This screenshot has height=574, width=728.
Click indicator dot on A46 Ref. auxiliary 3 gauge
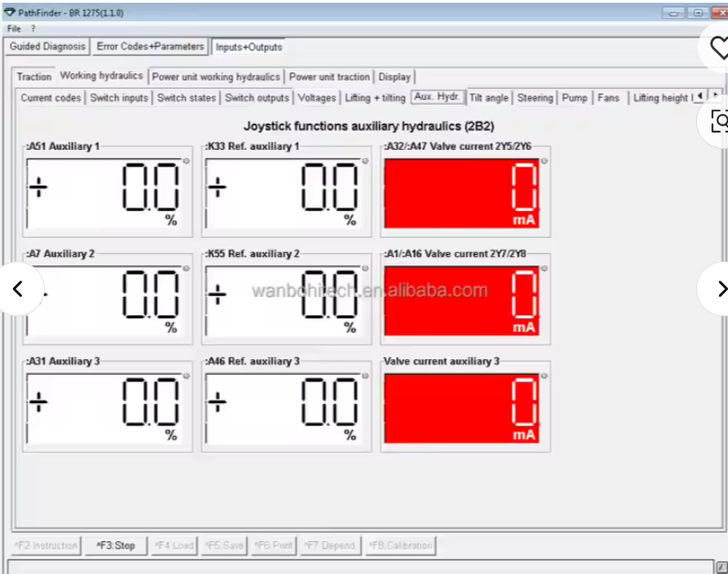[365, 376]
